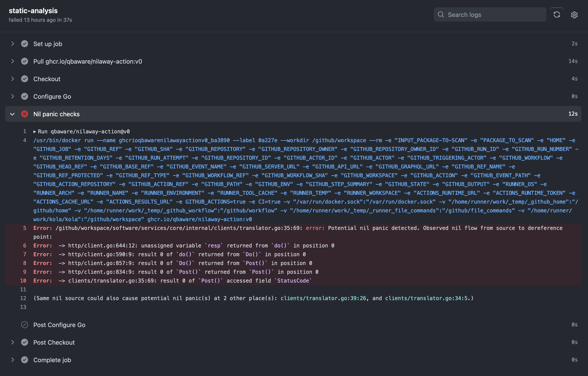The height and width of the screenshot is (376, 588).
Task: Click the red failed status icon on Nil panic checks
Action: point(24,114)
